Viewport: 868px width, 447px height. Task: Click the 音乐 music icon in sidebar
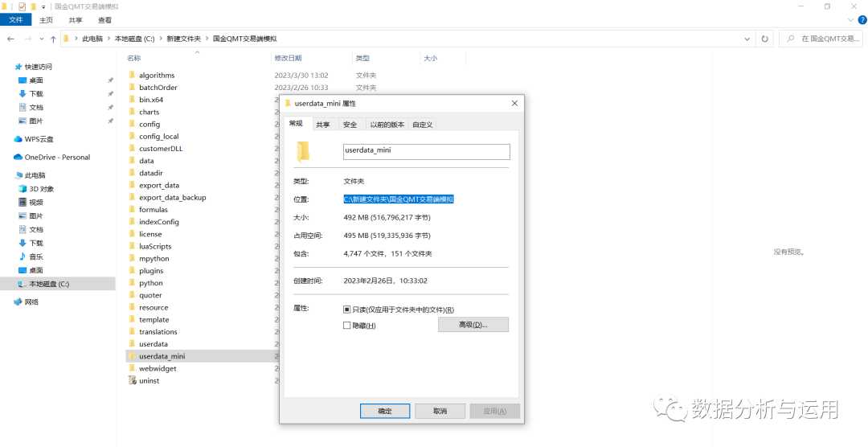click(23, 256)
